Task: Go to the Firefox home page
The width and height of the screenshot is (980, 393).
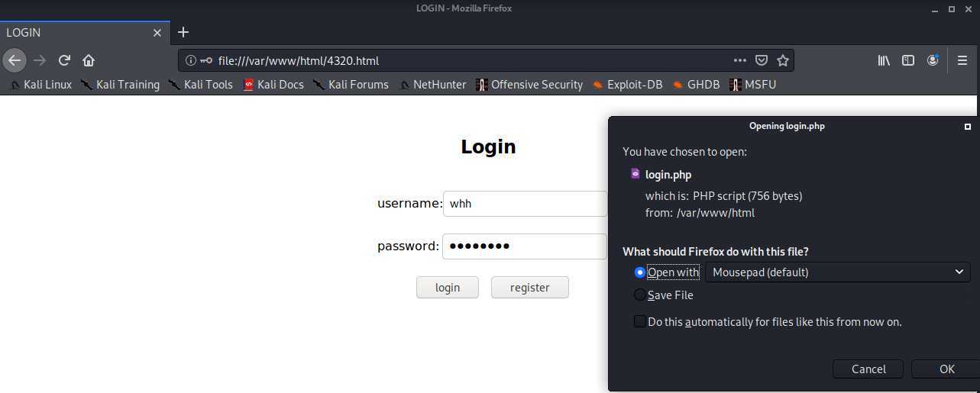Action: (89, 60)
